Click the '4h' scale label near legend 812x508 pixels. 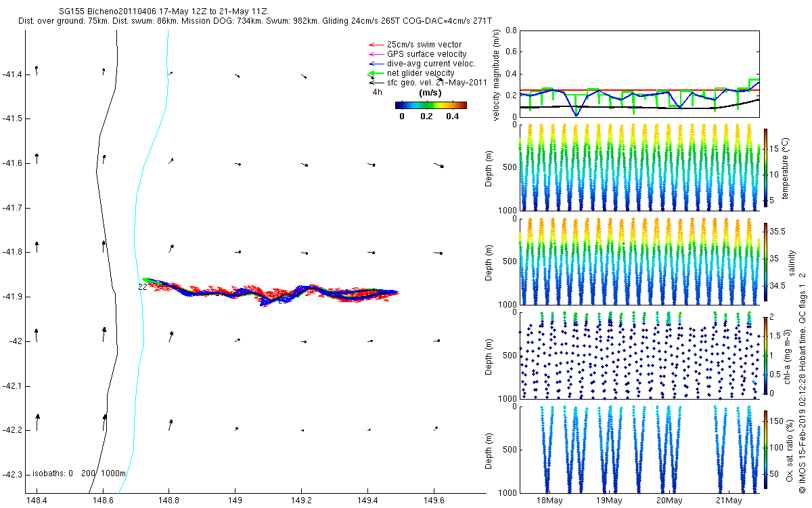[377, 91]
